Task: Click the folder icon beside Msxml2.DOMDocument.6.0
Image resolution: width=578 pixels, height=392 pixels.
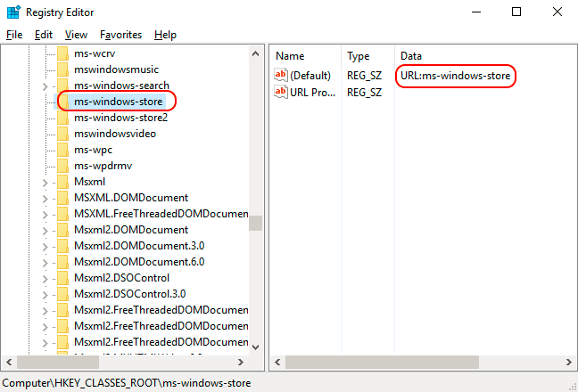Action: point(62,262)
